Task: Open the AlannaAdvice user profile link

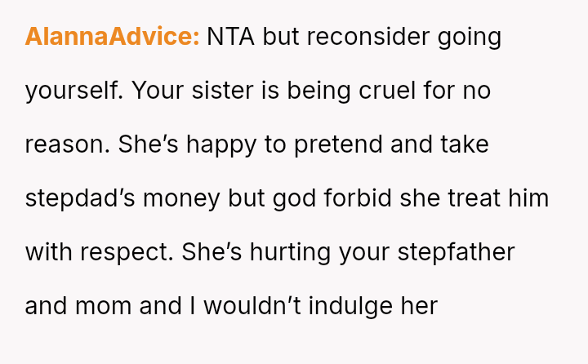Action: pyautogui.click(x=112, y=38)
